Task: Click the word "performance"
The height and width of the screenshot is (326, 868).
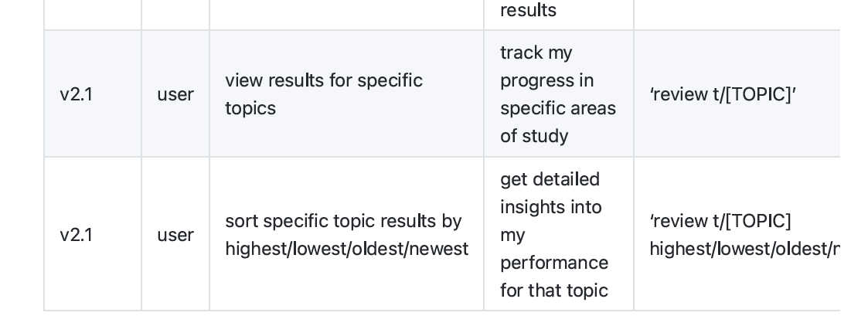Action: (x=553, y=263)
